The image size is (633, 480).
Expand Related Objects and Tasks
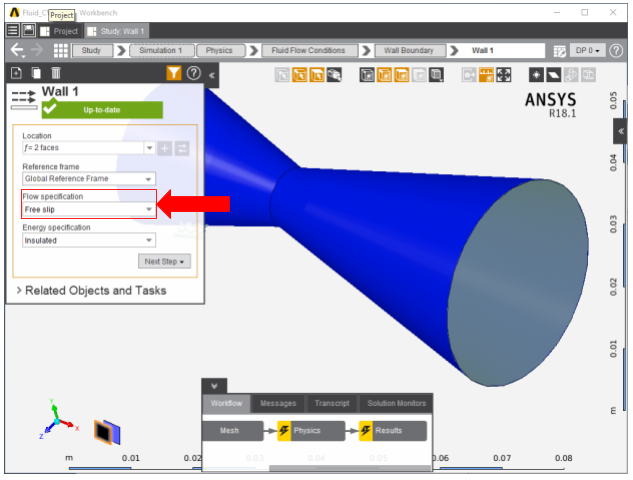click(91, 291)
